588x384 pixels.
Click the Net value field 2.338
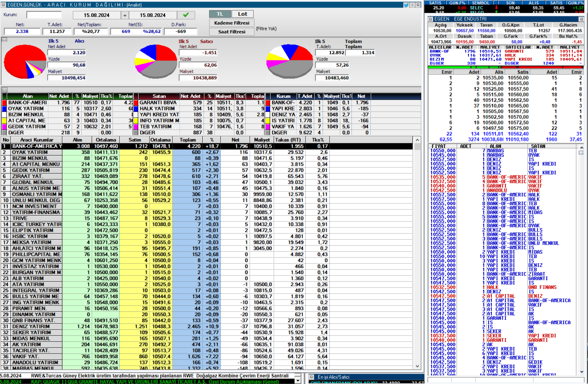[x=22, y=32]
